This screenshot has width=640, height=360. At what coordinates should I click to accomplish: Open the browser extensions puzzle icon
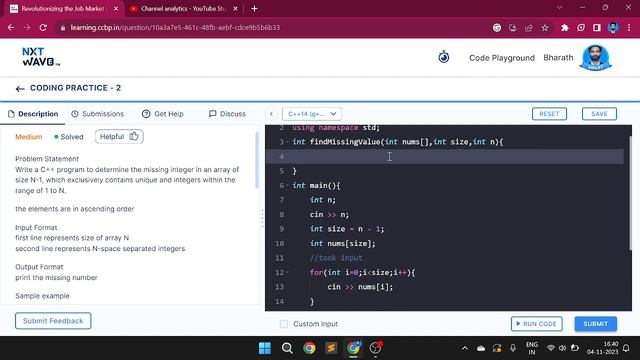coord(565,28)
